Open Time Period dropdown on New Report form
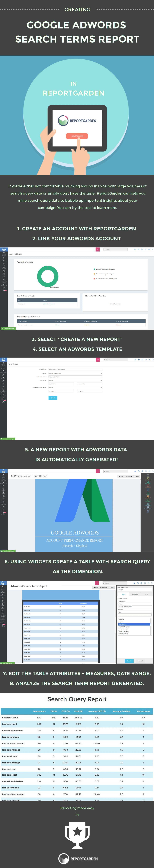Screen dimensions: 154x868 [75, 380]
